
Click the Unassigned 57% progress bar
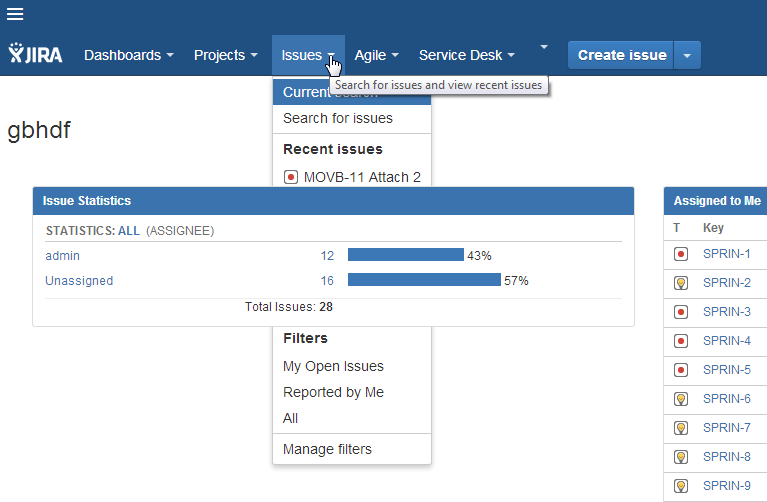pyautogui.click(x=424, y=280)
